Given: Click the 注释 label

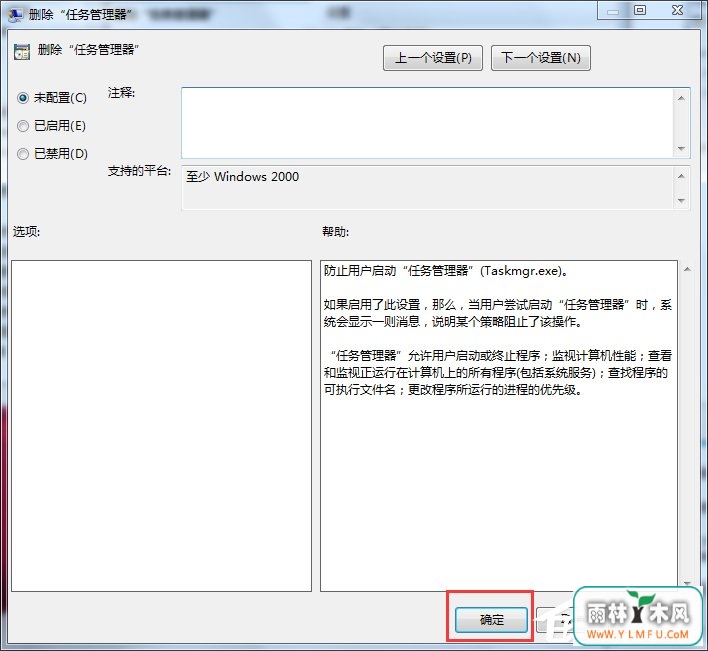Looking at the screenshot, I should tap(121, 93).
